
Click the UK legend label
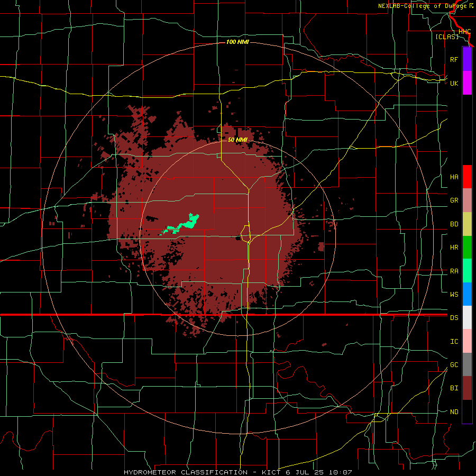pos(454,83)
